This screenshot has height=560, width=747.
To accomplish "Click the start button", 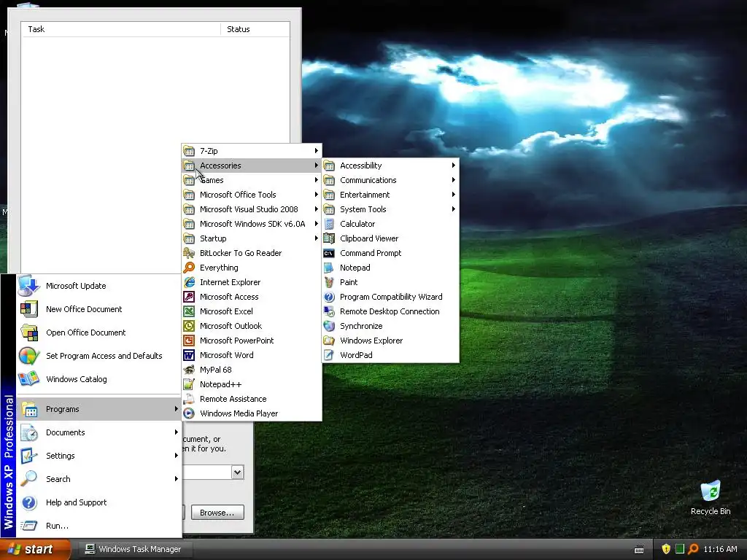I will click(x=35, y=550).
